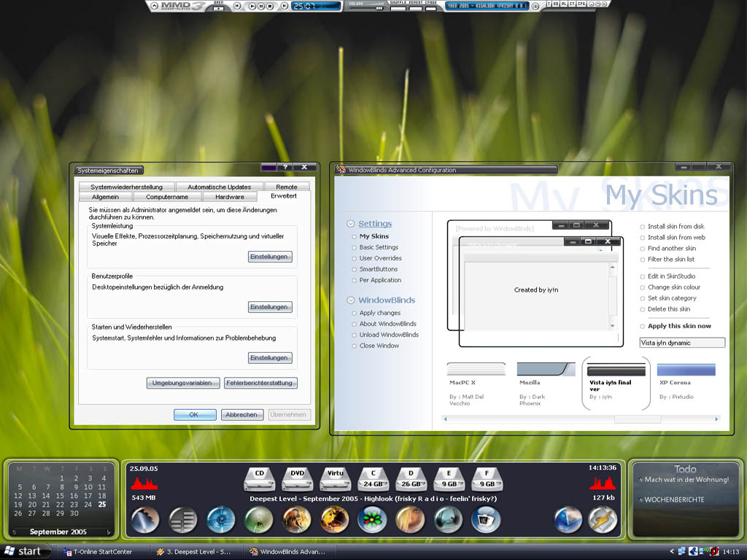Click right arrow of skin list scrollbar
This screenshot has height=560, width=747.
pyautogui.click(x=716, y=419)
